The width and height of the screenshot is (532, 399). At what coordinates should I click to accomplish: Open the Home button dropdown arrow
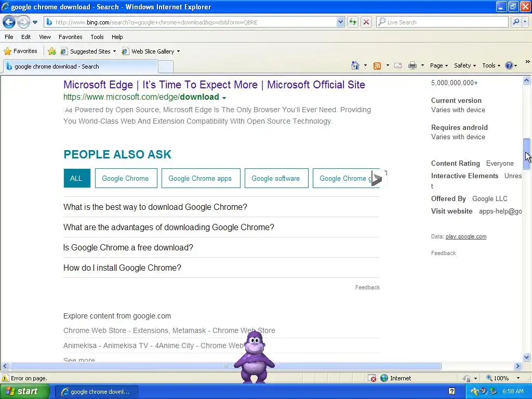(x=365, y=65)
